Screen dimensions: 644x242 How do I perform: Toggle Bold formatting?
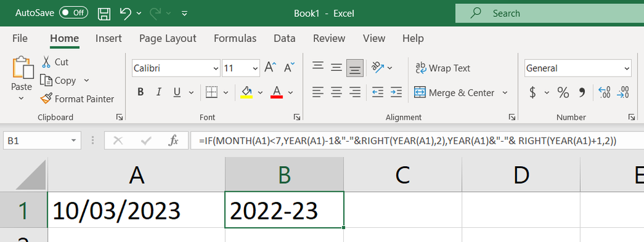click(x=140, y=92)
